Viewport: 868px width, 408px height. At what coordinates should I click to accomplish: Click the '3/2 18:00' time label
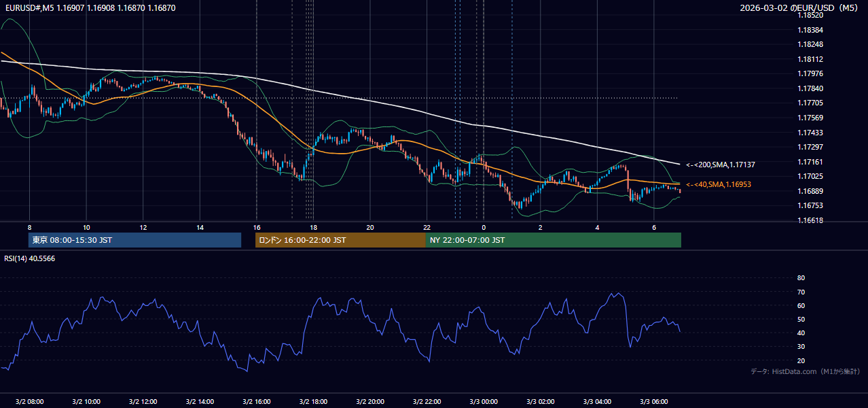click(x=313, y=401)
